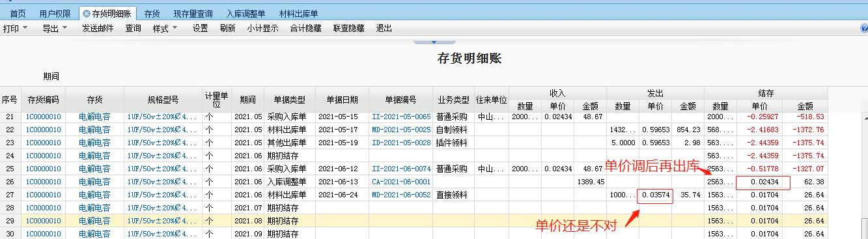Switch to the 存货 tab

coord(152,13)
